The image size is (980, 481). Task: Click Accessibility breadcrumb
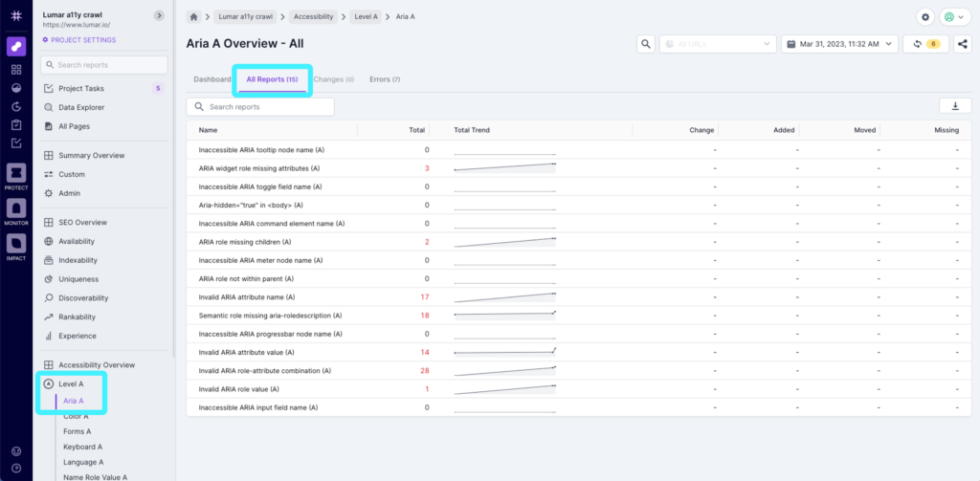pos(314,16)
